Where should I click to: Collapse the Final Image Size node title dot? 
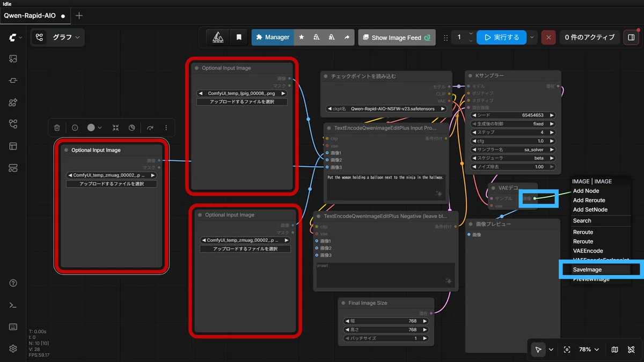(x=343, y=303)
